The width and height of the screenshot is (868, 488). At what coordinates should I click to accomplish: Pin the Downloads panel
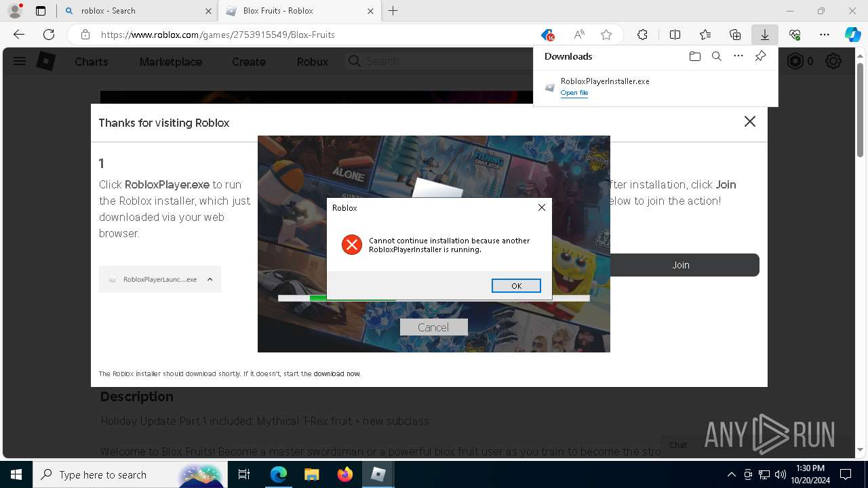pos(760,56)
